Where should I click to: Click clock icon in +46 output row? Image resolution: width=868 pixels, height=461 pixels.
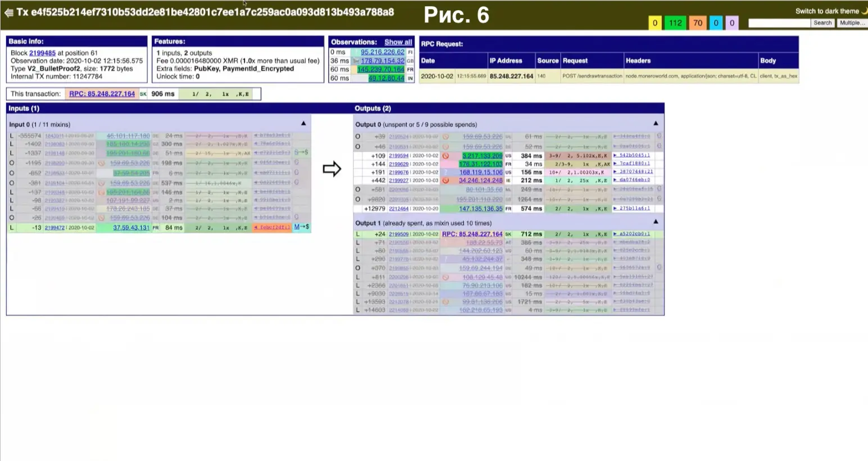tap(446, 147)
